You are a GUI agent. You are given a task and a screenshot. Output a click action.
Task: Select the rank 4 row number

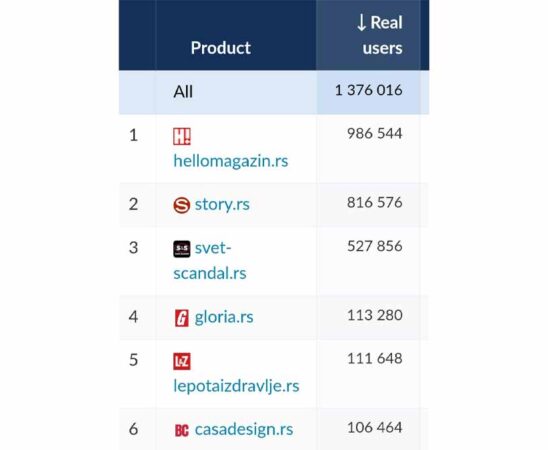(x=133, y=317)
